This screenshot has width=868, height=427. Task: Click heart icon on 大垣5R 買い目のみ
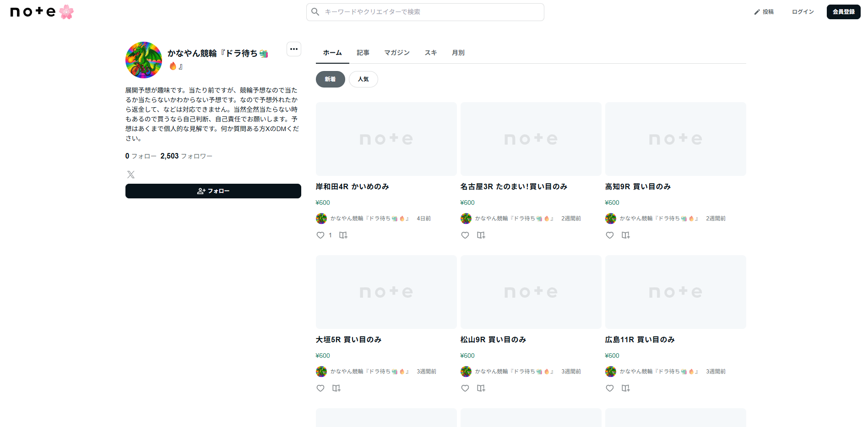tap(320, 388)
